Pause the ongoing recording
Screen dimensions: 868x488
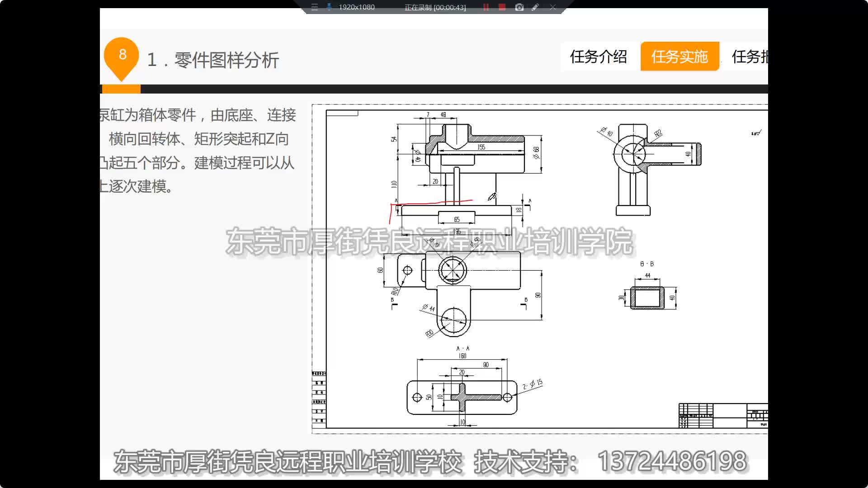click(x=486, y=8)
